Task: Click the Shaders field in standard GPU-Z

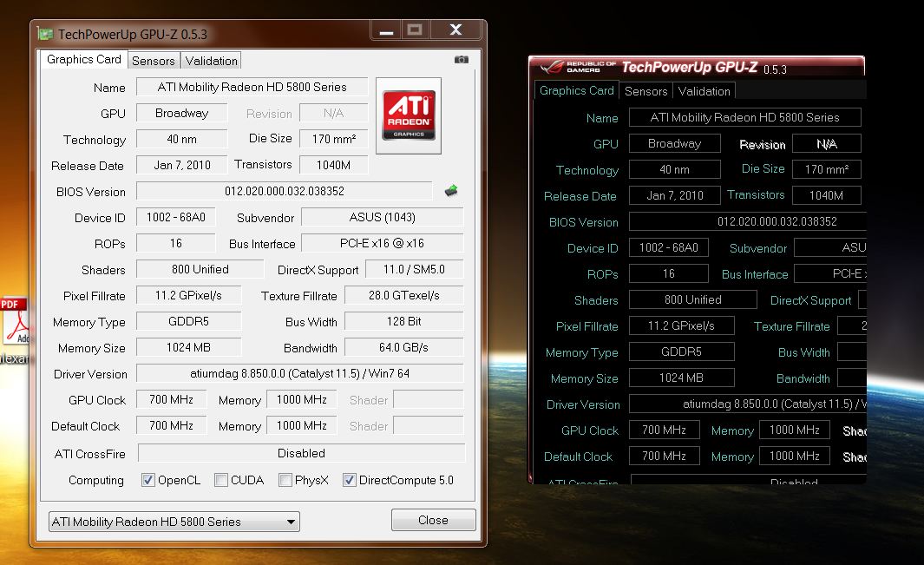Action: (x=200, y=269)
